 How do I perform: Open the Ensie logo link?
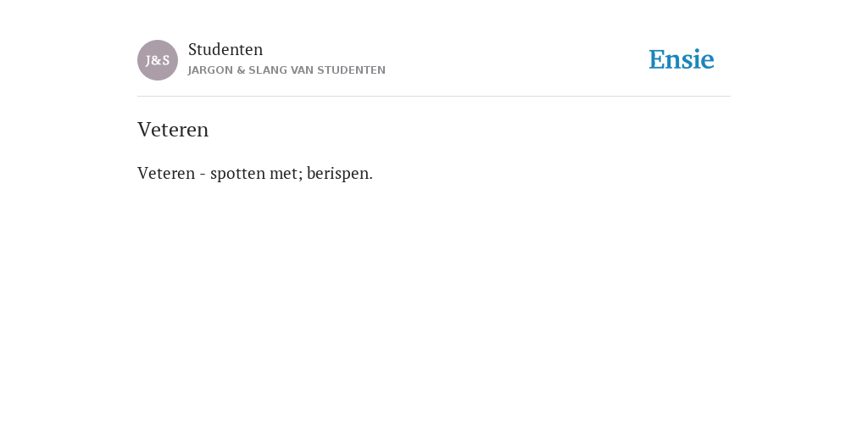click(682, 59)
